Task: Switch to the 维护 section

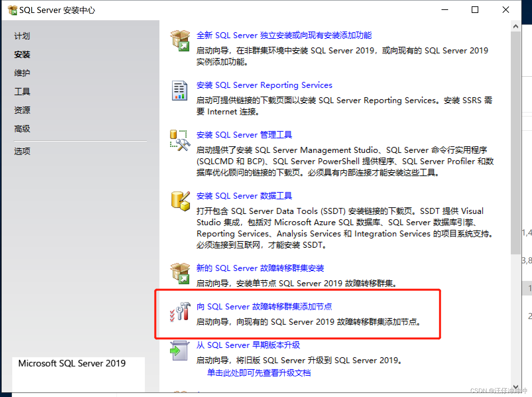Action: [x=22, y=73]
